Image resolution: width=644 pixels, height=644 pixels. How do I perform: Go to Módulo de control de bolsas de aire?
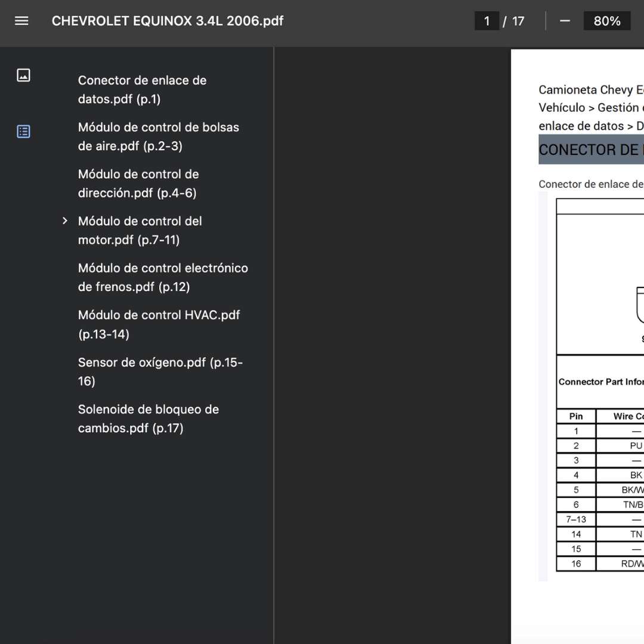(158, 137)
